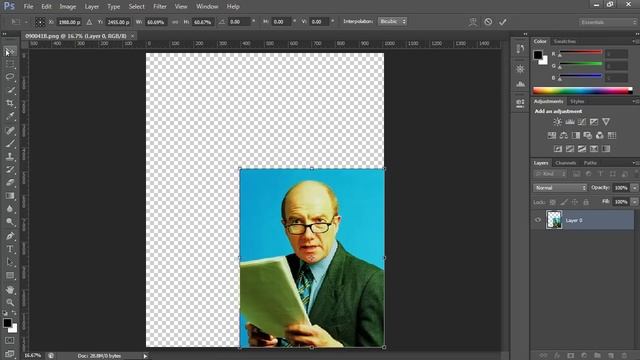Open the layer Kind filter dropdown
Screen dimensions: 640x360
pyautogui.click(x=551, y=174)
